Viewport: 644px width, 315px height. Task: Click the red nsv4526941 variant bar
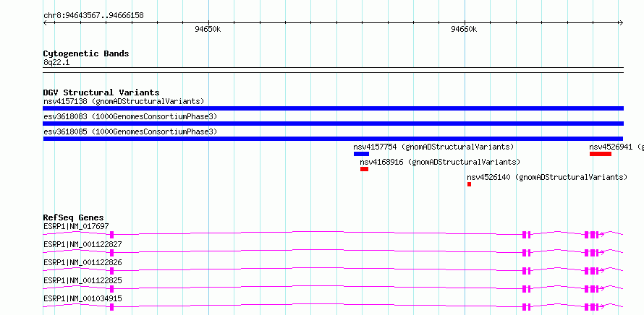tap(601, 154)
